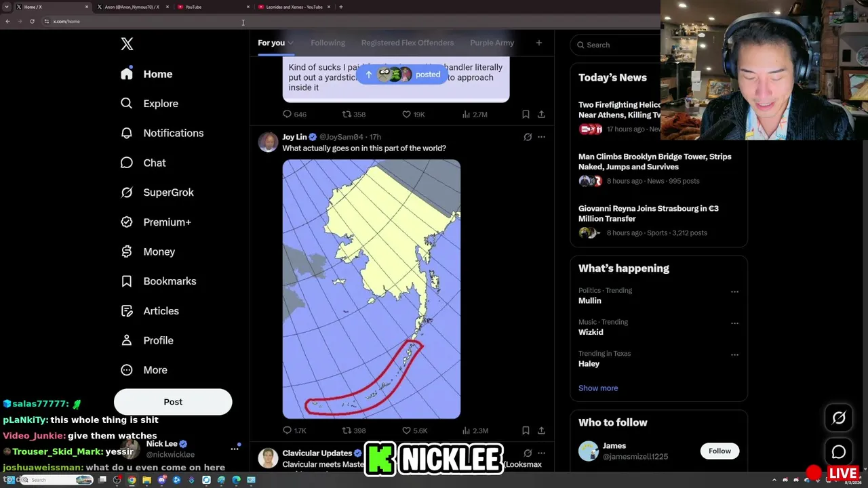Ask Grok about Joy Lin's post
This screenshot has width=868, height=488.
point(528,137)
